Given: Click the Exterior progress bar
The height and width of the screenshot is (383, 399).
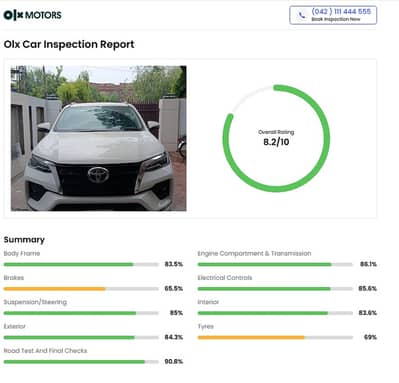Looking at the screenshot, I should pos(81,337).
